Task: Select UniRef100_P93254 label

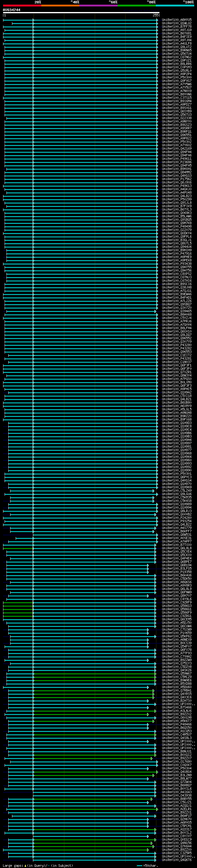Action: (x=177, y=521)
